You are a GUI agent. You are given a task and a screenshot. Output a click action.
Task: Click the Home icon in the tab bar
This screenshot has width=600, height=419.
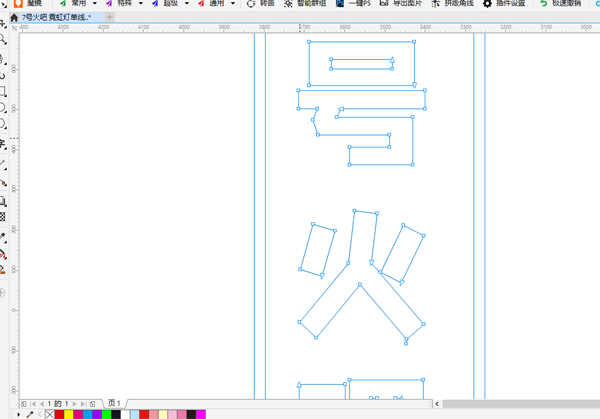click(14, 18)
